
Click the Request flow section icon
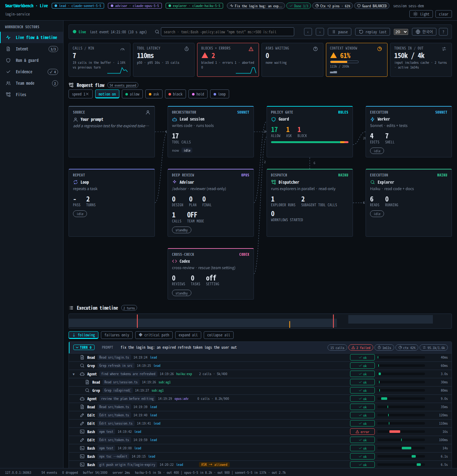(x=71, y=85)
